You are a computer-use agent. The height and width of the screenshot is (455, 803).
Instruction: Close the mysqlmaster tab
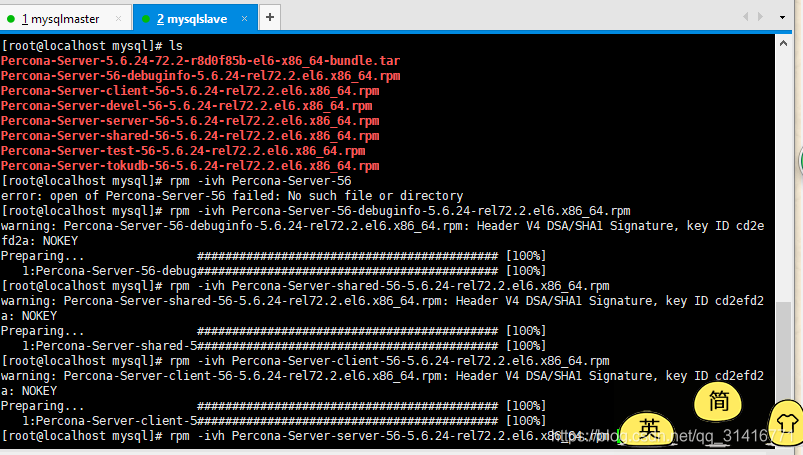point(118,18)
